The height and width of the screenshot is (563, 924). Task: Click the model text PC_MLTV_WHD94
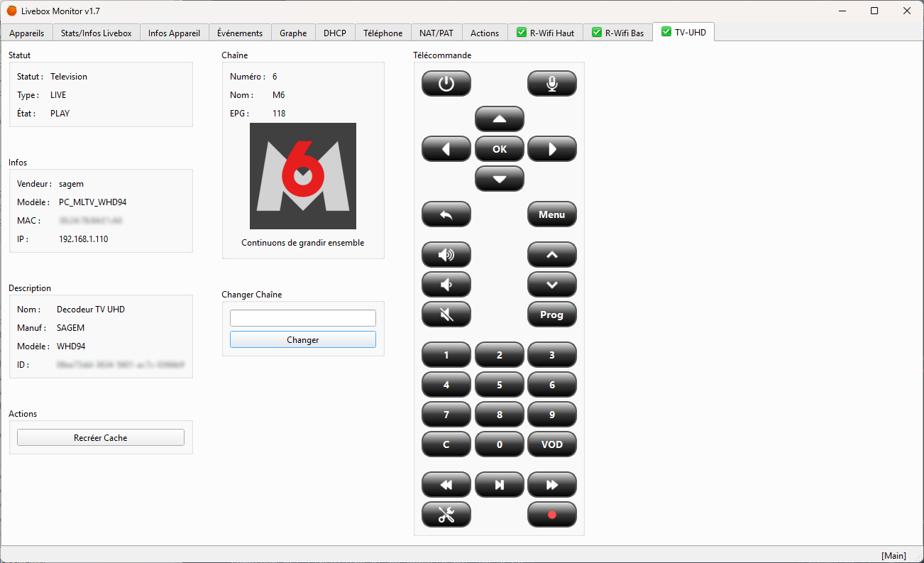[93, 202]
